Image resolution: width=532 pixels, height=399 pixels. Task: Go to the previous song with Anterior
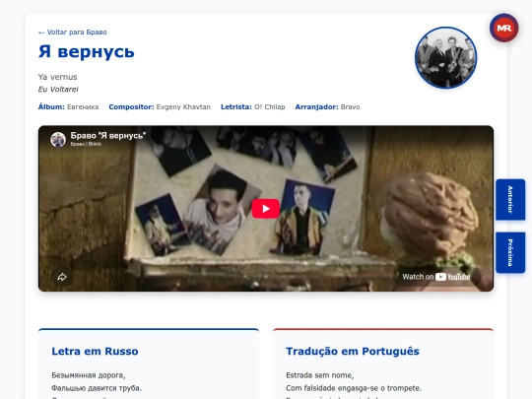pyautogui.click(x=510, y=199)
